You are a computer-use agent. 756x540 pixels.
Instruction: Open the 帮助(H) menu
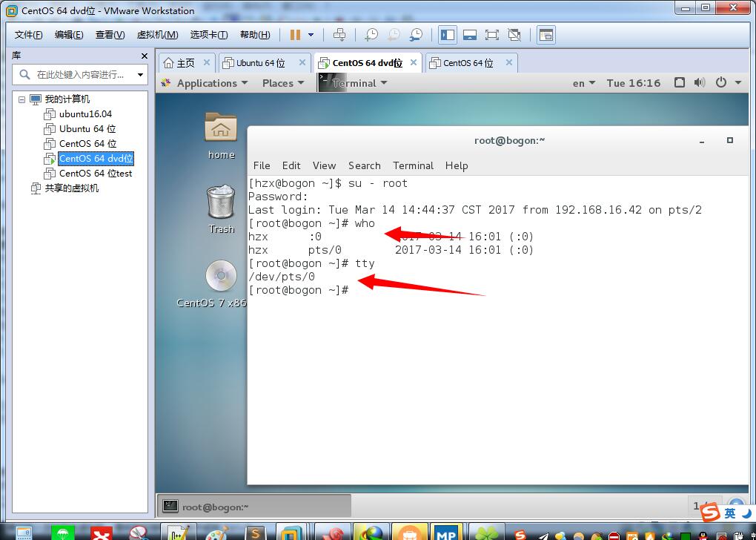point(255,35)
